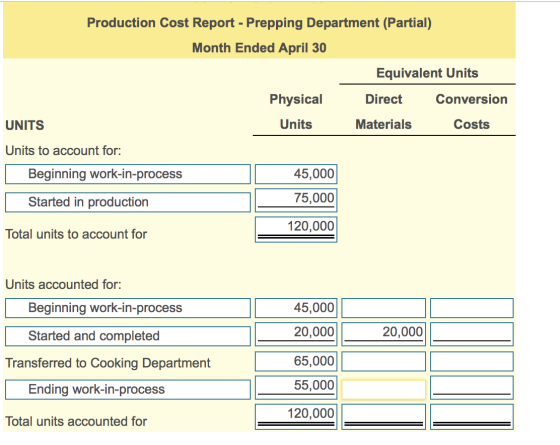The width and height of the screenshot is (560, 445).
Task: Select Beginning work-in-process field under Units to account for
Action: [128, 174]
